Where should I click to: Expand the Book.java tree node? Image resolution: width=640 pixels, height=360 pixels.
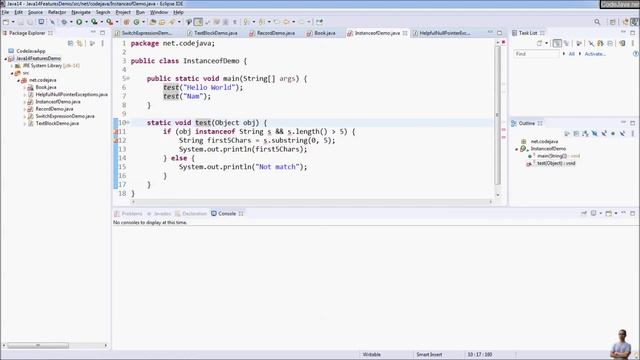(x=25, y=87)
